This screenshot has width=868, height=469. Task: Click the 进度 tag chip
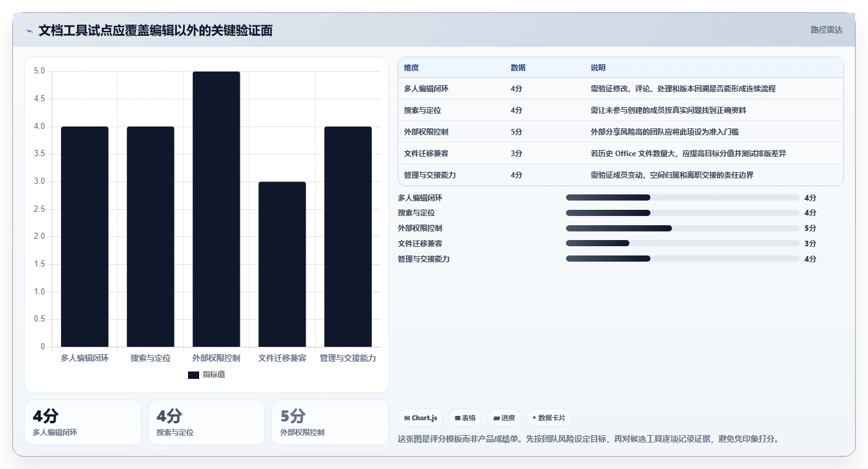(504, 418)
